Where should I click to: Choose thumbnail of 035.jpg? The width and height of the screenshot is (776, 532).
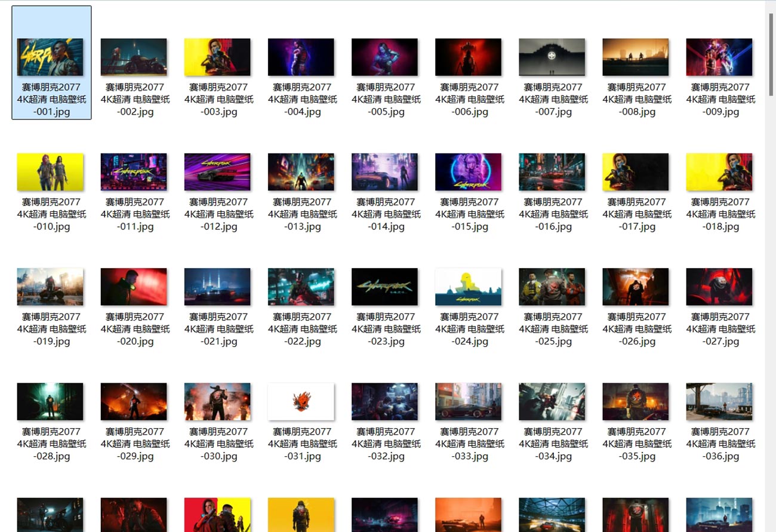[635, 401]
